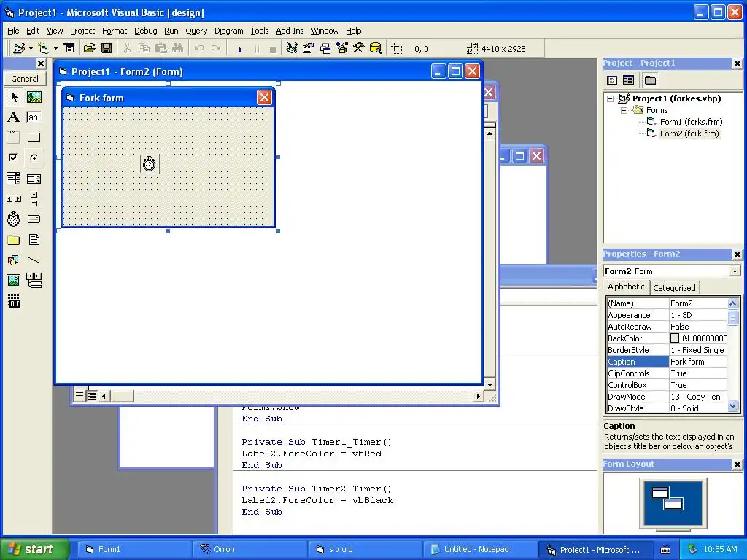Image resolution: width=747 pixels, height=560 pixels.
Task: Open the Diagram menu
Action: click(x=228, y=31)
